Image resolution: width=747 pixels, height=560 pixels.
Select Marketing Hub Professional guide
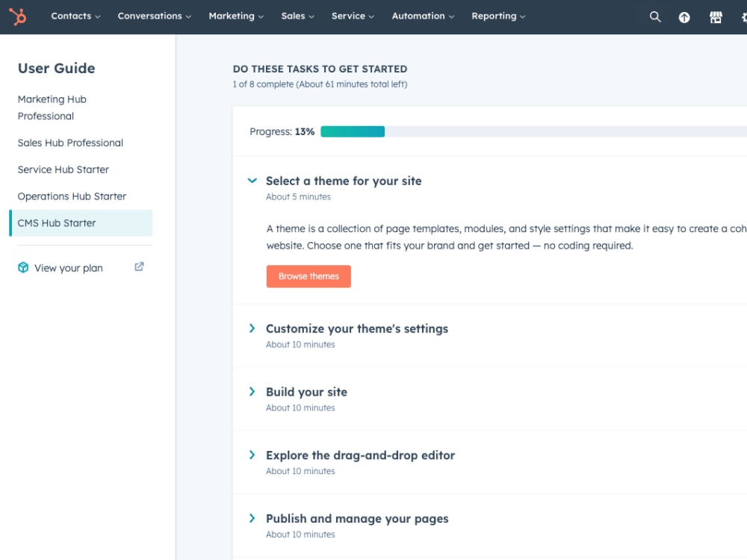pos(52,108)
